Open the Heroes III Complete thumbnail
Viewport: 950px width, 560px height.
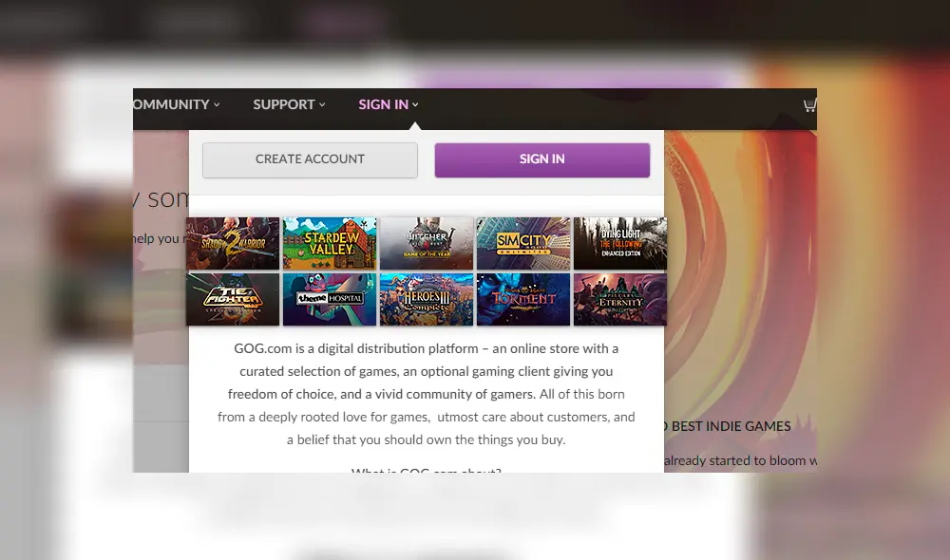[x=427, y=299]
